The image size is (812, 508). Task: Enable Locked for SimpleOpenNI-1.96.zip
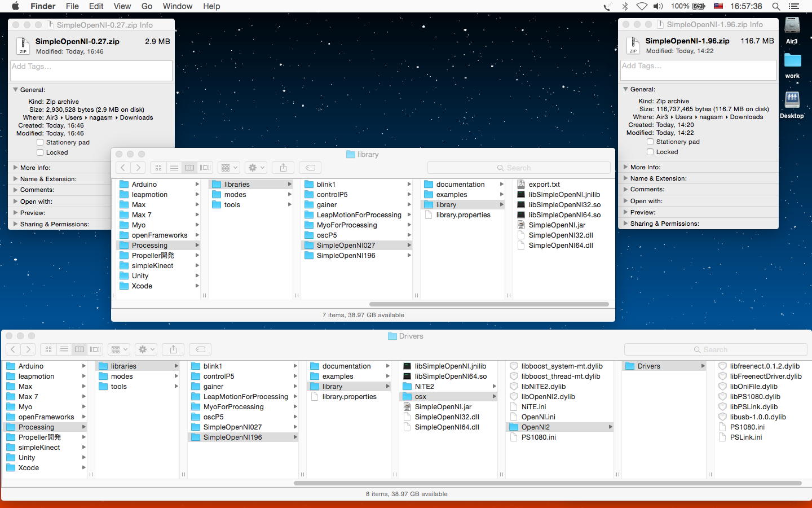(x=650, y=152)
